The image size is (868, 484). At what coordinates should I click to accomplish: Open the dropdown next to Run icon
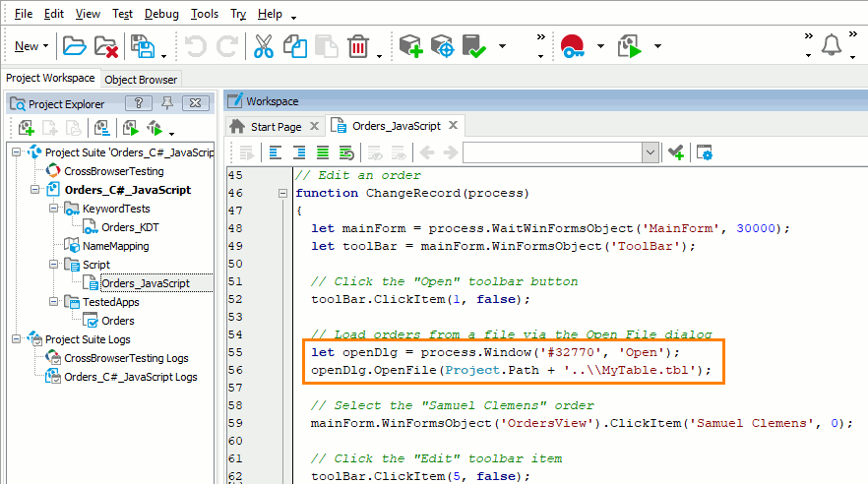[x=657, y=46]
